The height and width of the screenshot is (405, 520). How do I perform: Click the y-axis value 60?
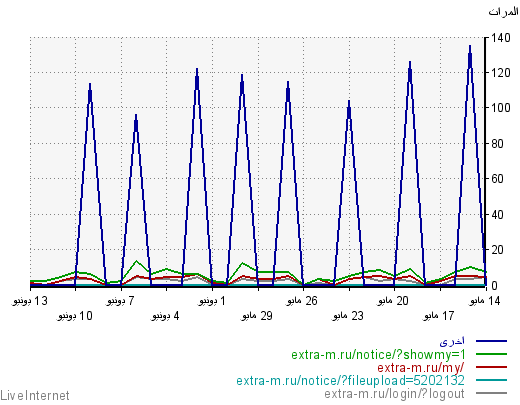[497, 179]
